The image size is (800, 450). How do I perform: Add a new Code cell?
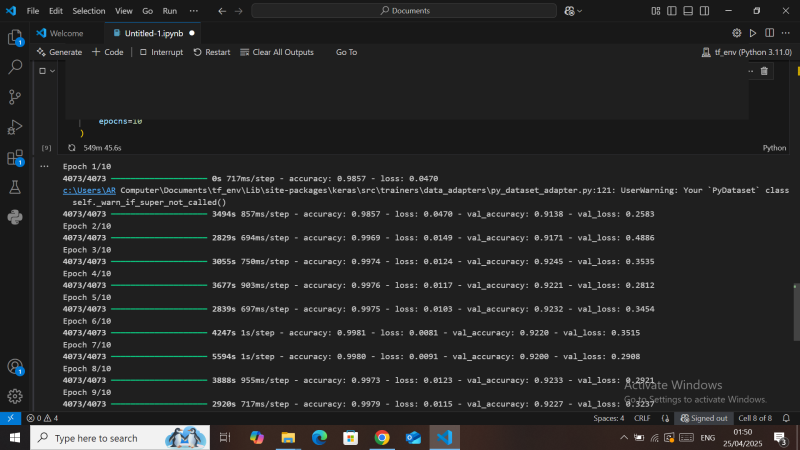[108, 52]
